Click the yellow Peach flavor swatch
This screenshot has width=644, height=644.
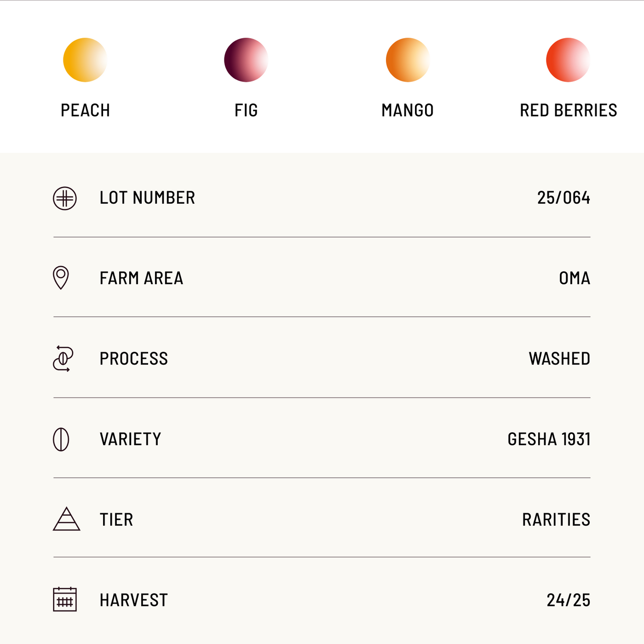[85, 60]
